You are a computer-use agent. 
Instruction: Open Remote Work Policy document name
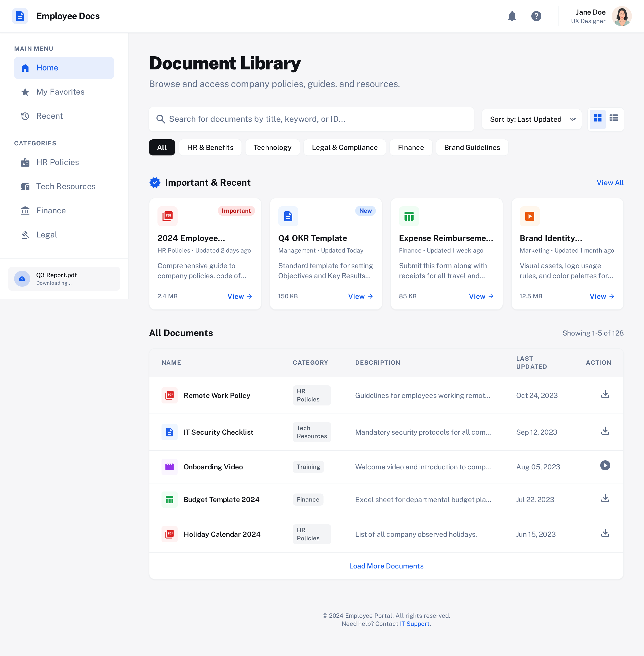tap(217, 395)
